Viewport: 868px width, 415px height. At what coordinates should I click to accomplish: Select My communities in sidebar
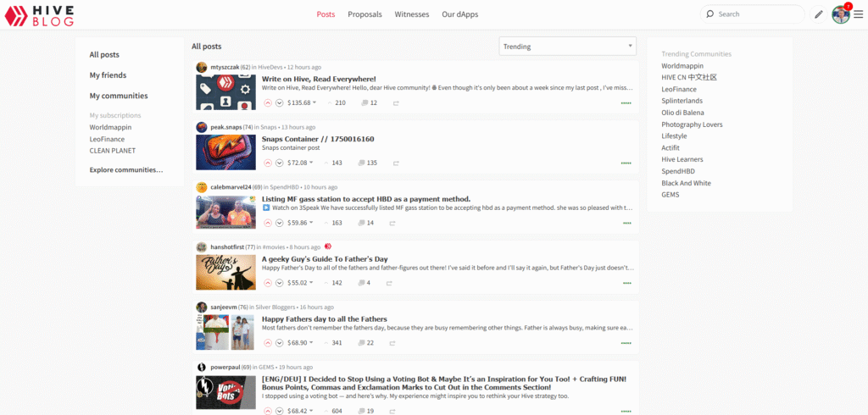click(x=119, y=96)
